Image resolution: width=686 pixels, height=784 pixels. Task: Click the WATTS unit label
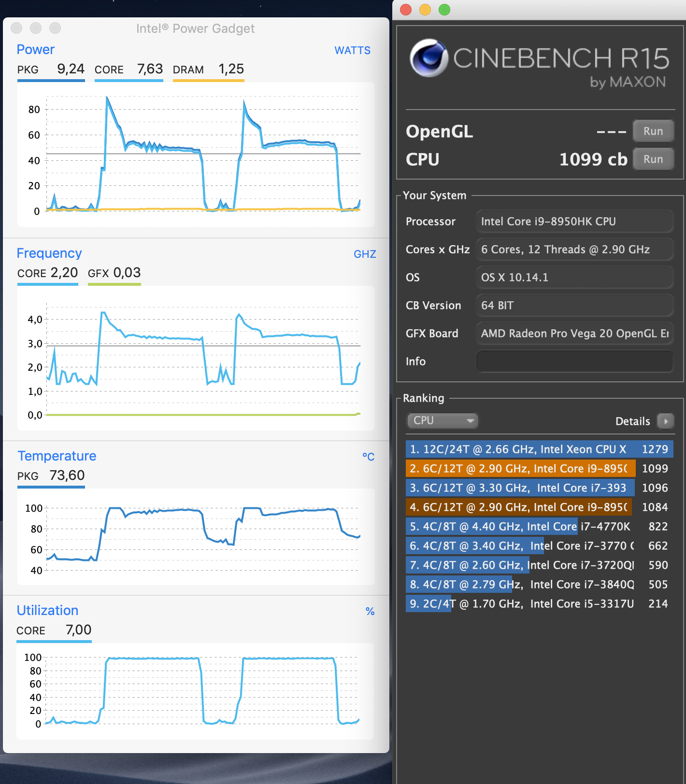[353, 50]
